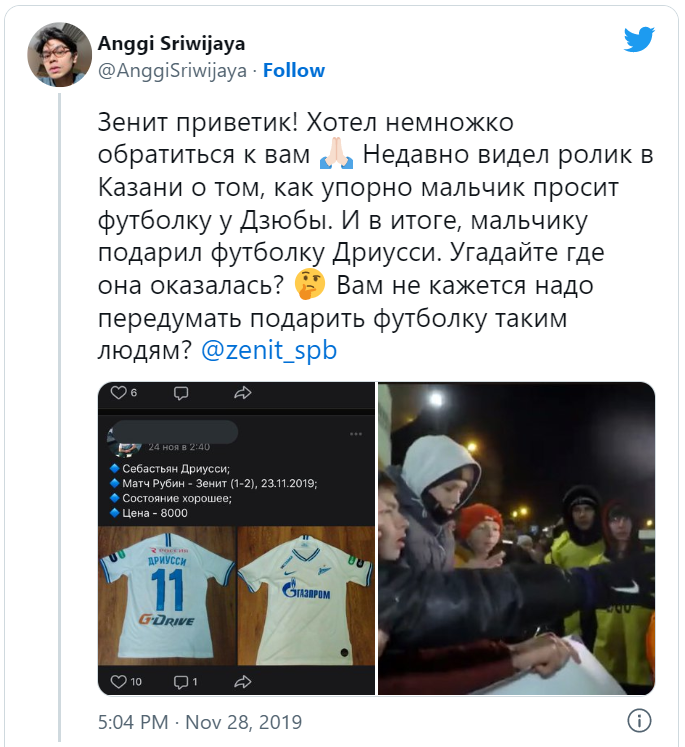Open the tweet info icon
The width and height of the screenshot is (685, 747).
coord(639,721)
